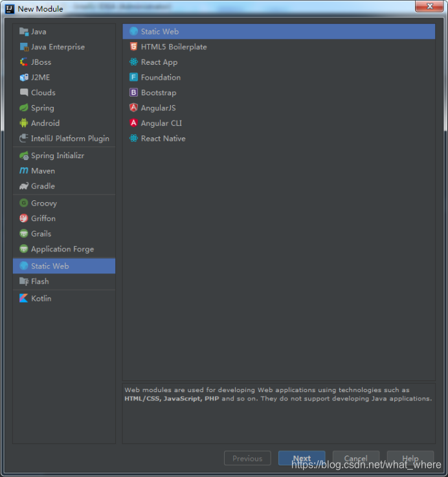Viewport: 448px width, 477px height.
Task: Click the Clouds speech bubble icon
Action: coord(24,93)
